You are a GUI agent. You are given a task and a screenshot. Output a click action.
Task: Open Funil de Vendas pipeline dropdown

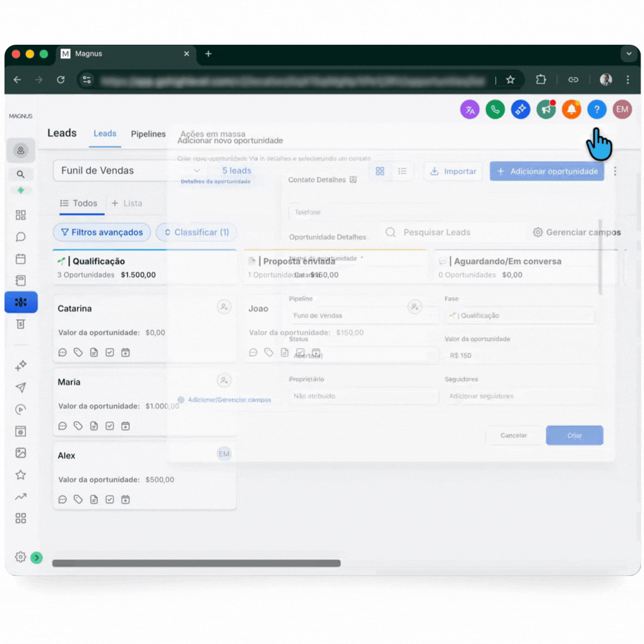pyautogui.click(x=131, y=171)
